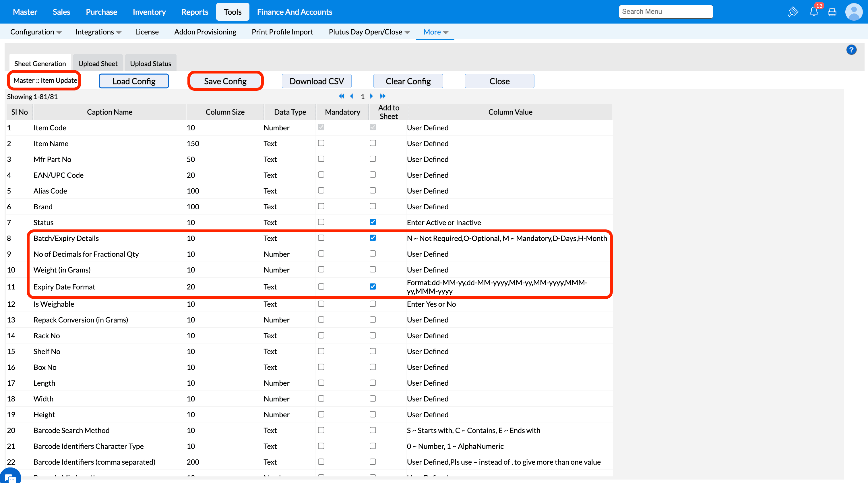868x483 pixels.
Task: Open the Inventory menu
Action: [x=149, y=12]
